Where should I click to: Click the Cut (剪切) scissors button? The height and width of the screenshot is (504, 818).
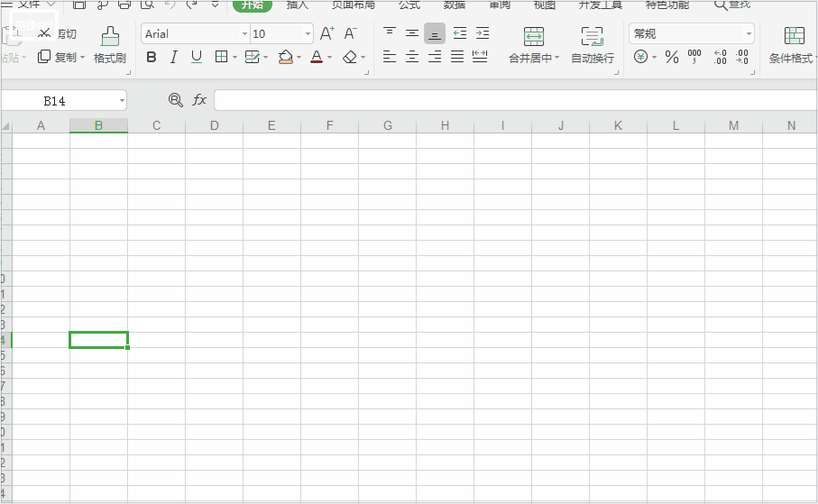(58, 34)
